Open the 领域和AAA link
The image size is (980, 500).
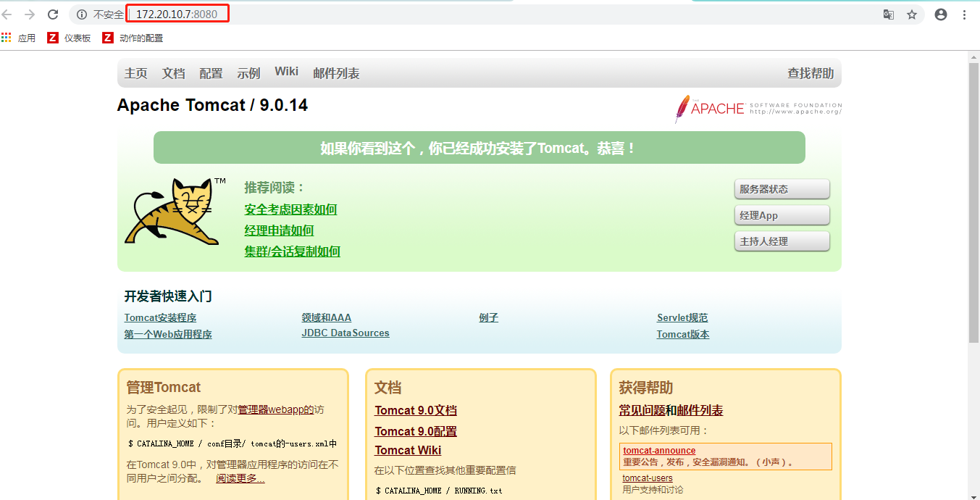coord(327,317)
